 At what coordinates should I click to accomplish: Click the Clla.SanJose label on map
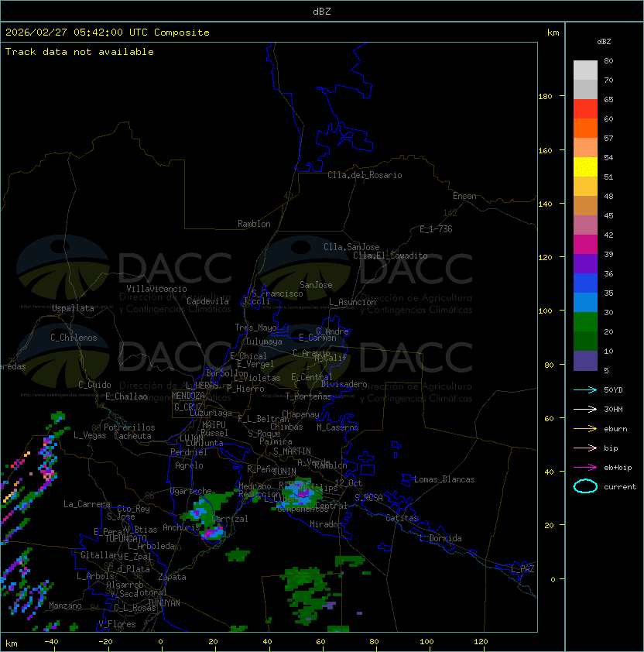click(x=351, y=247)
